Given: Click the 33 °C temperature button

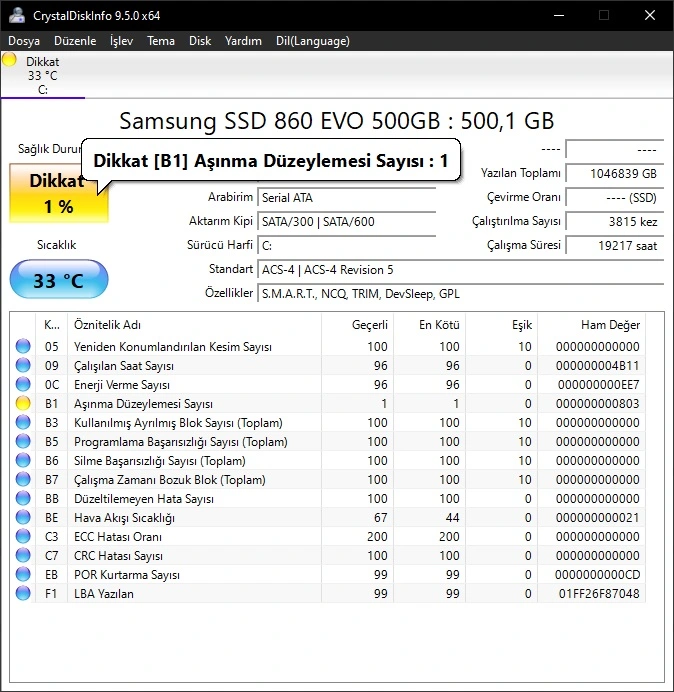Looking at the screenshot, I should pyautogui.click(x=59, y=279).
